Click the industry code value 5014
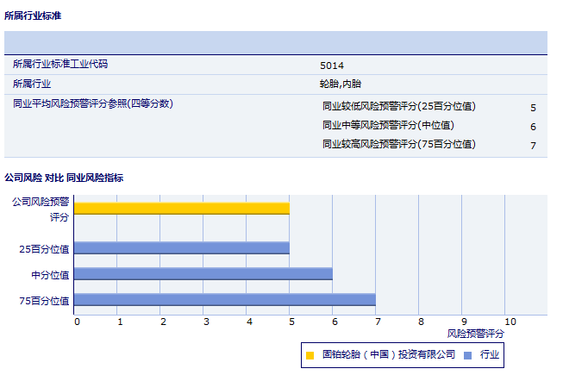This screenshot has width=588, height=375. point(332,66)
